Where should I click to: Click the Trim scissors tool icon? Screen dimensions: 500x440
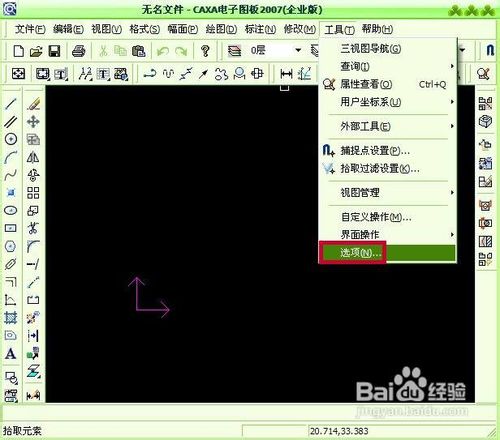coord(33,228)
